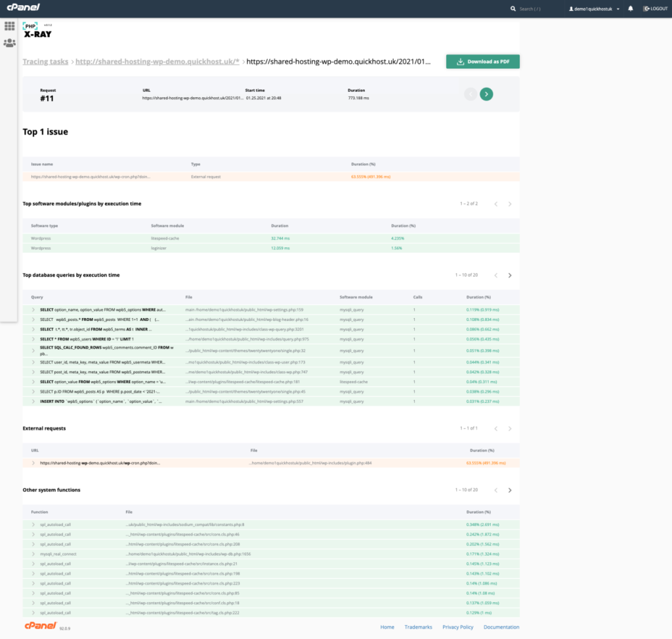
Task: Expand spl_autoload_call instance.cls.php:21 row
Action: click(33, 564)
